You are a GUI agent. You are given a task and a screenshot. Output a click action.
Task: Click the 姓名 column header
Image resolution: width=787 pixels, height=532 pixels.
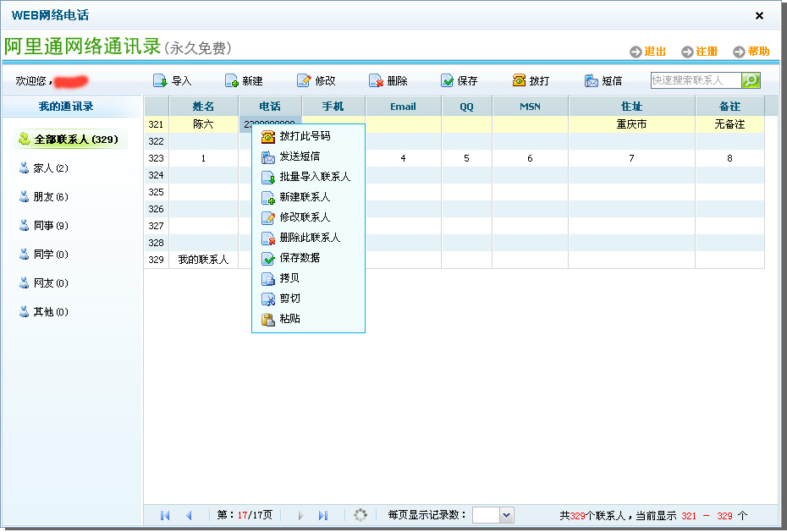pyautogui.click(x=203, y=107)
